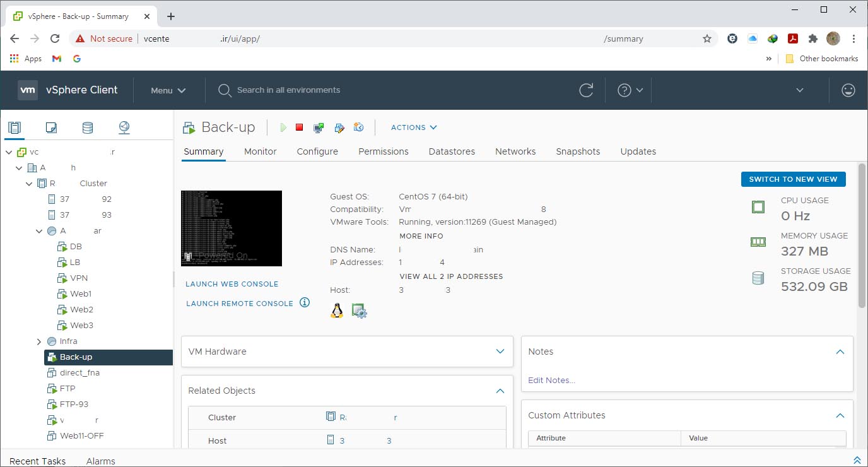Open Apps bookmark shortcut
Viewport: 868px width, 467px height.
click(x=26, y=59)
